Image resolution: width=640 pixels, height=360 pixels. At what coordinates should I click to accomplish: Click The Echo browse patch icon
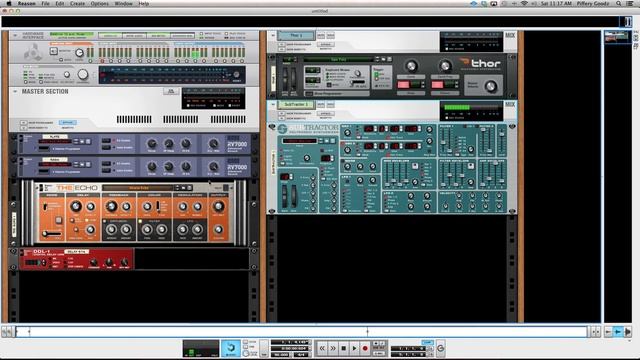click(x=184, y=188)
